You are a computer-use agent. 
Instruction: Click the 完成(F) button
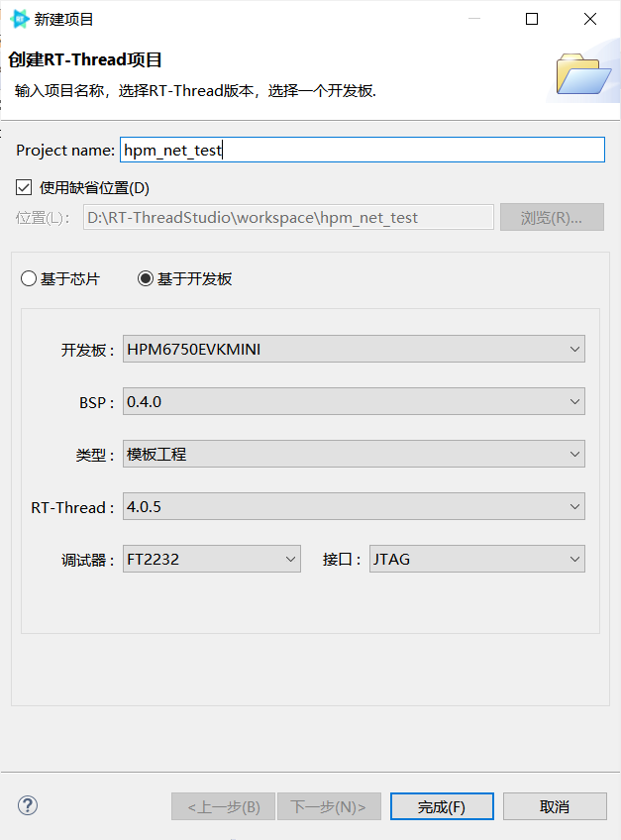click(x=442, y=805)
